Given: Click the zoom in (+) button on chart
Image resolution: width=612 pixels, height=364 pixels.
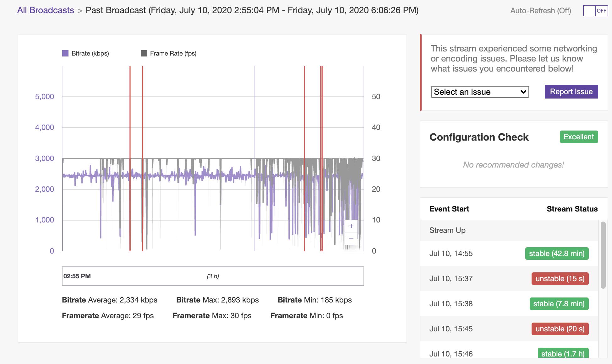Looking at the screenshot, I should tap(351, 226).
